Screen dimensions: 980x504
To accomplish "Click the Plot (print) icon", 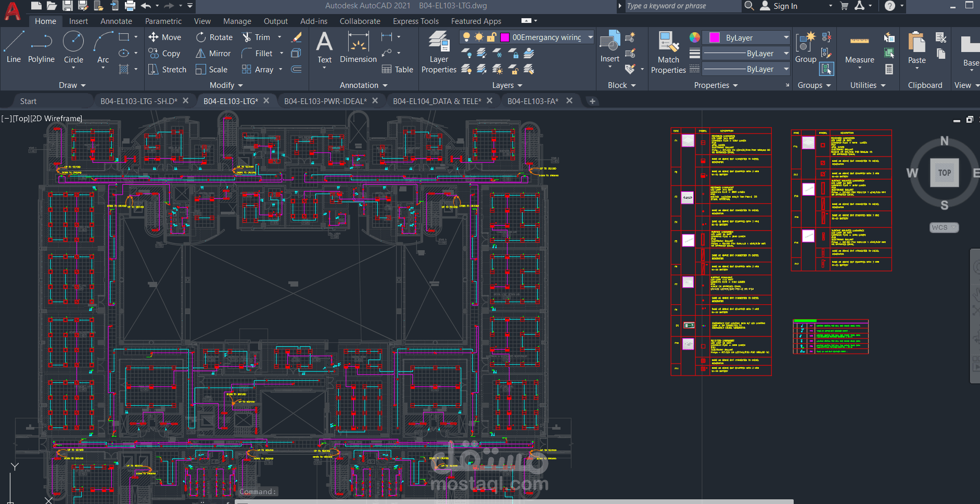I will pos(130,6).
